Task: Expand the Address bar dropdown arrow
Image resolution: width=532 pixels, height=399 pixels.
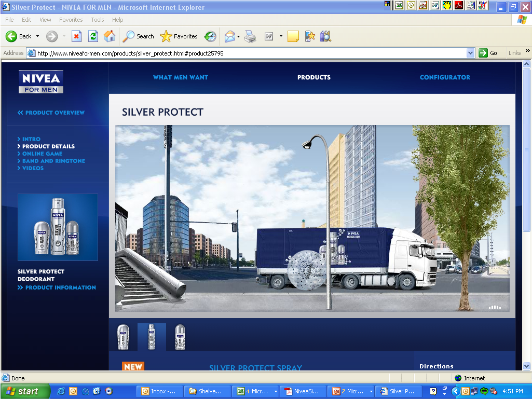Action: [x=470, y=53]
